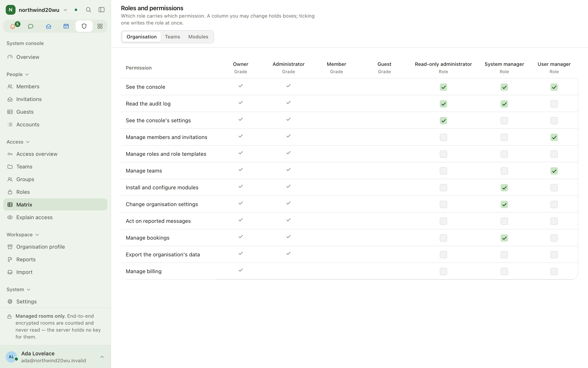Click the green status dot beside workspace name

76,10
